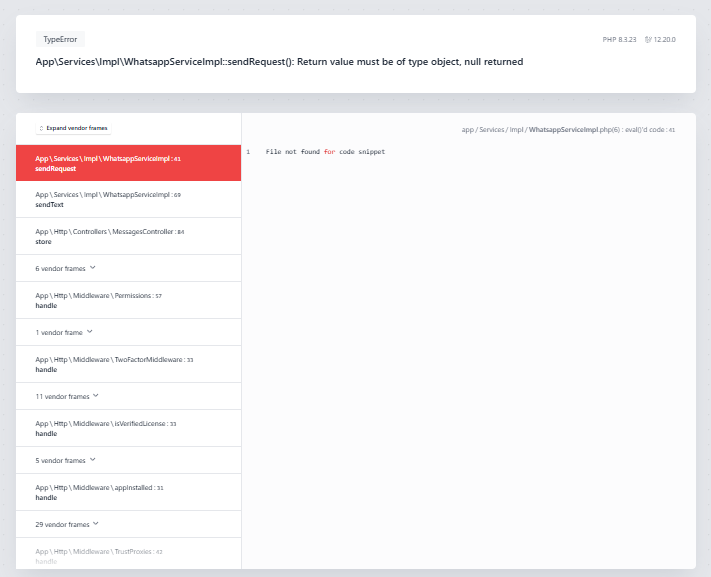
Task: Select the sendRequest stack frame
Action: [128, 163]
